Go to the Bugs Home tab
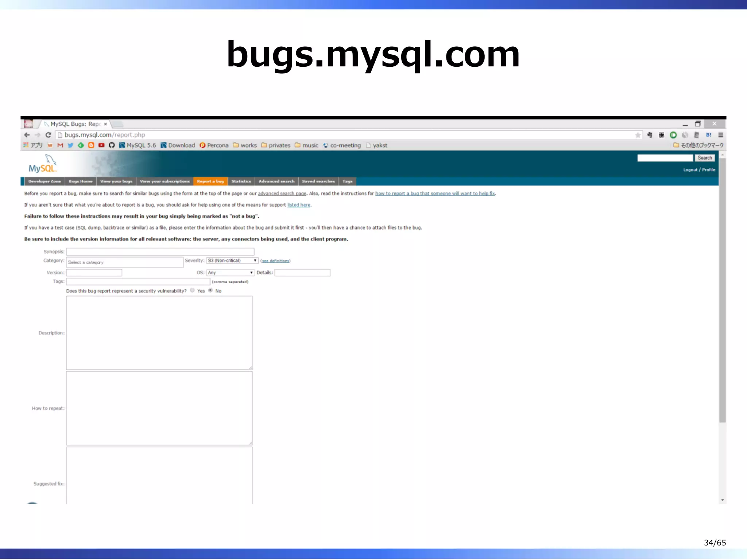Screen dimensions: 747x560 coord(81,181)
